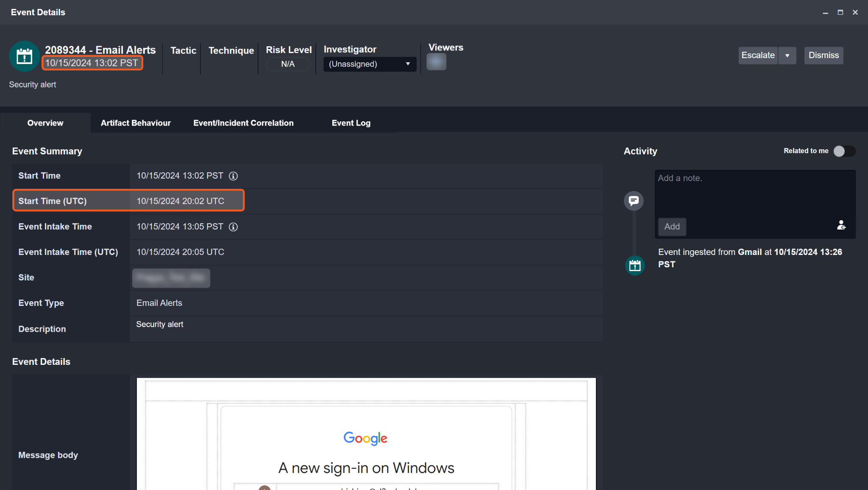Image resolution: width=868 pixels, height=490 pixels.
Task: Click the info icon beside Start Time
Action: pyautogui.click(x=233, y=176)
